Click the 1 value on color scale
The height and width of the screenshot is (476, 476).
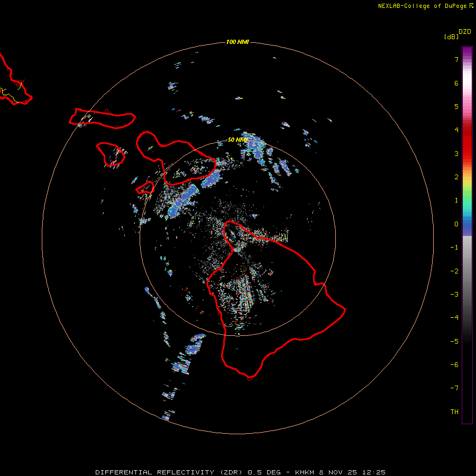[456, 200]
